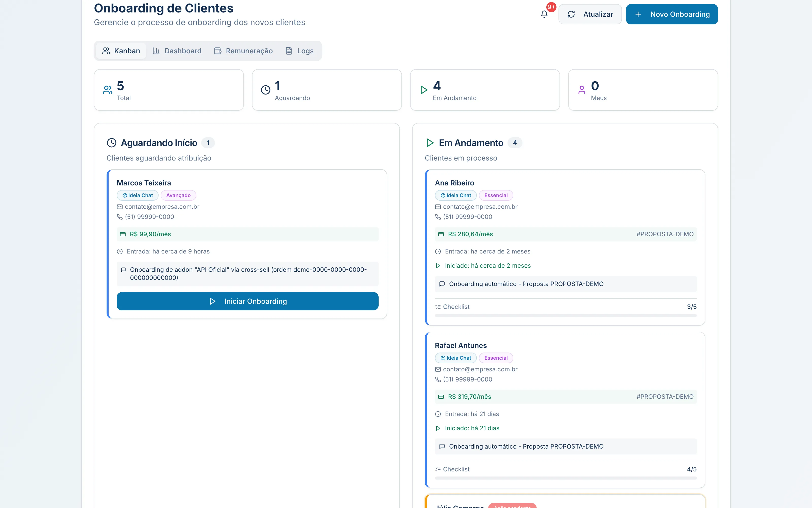Viewport: 812px width, 508px height.
Task: Click comment icon on Ana Ribeiro's note
Action: point(442,284)
